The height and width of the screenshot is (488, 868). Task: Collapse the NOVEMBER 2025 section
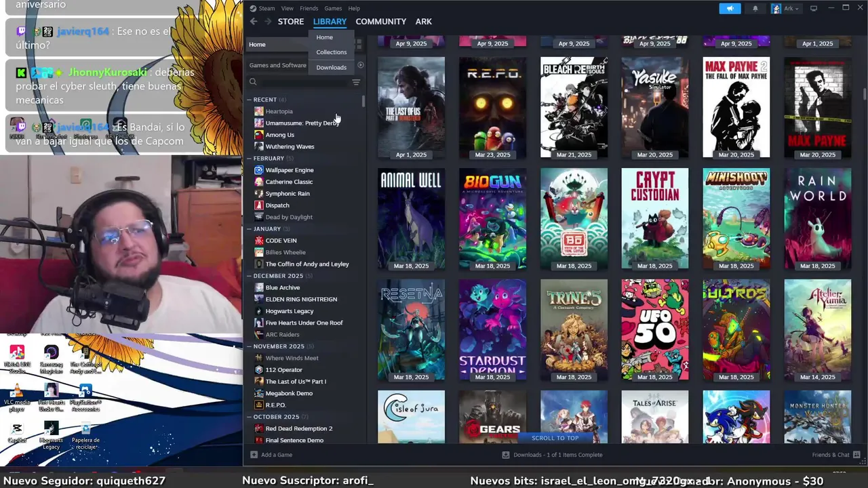point(250,346)
